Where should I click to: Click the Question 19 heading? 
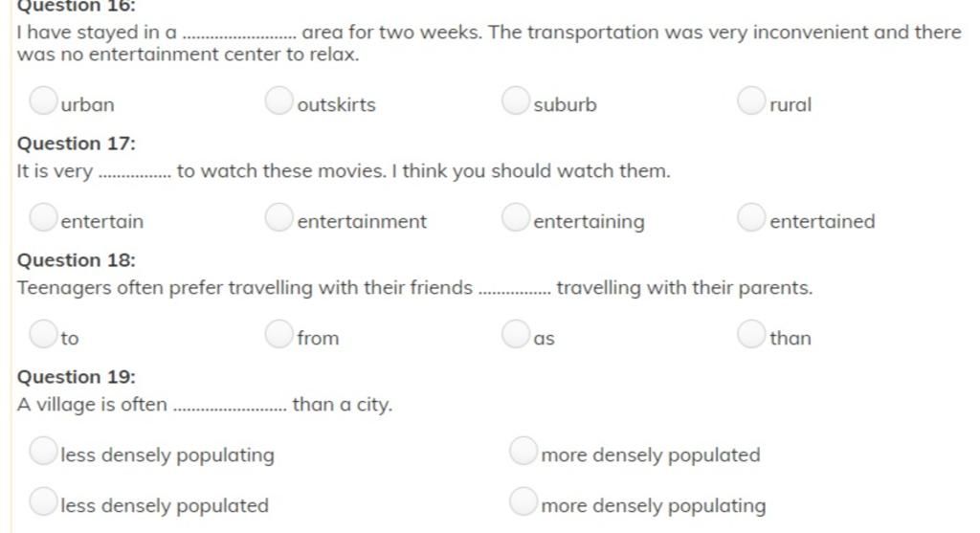point(77,377)
